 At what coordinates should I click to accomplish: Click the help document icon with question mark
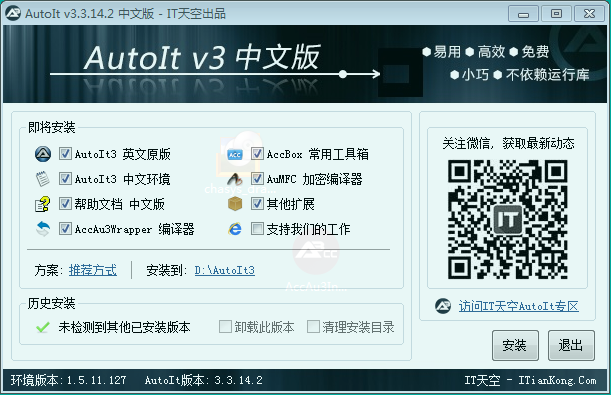(43, 204)
